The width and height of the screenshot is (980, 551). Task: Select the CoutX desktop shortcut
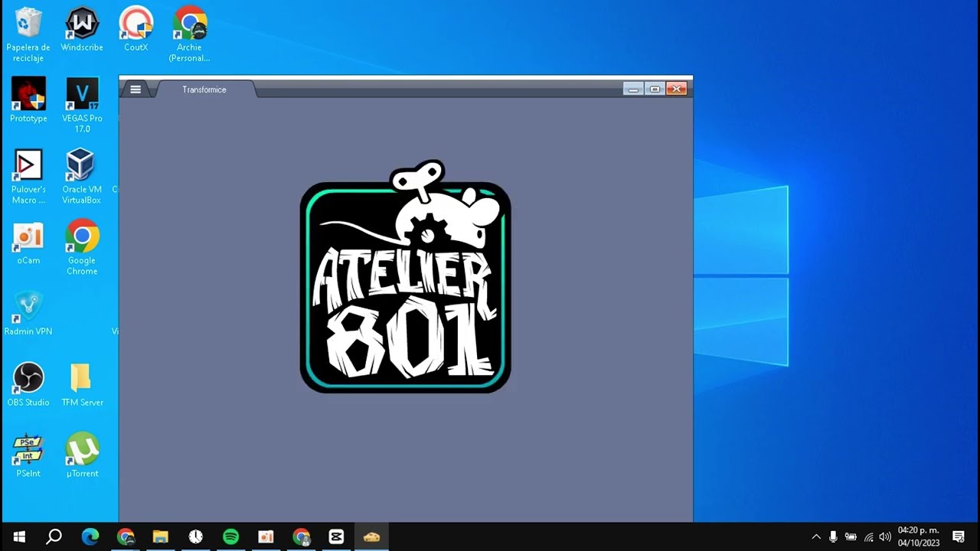pos(136,29)
